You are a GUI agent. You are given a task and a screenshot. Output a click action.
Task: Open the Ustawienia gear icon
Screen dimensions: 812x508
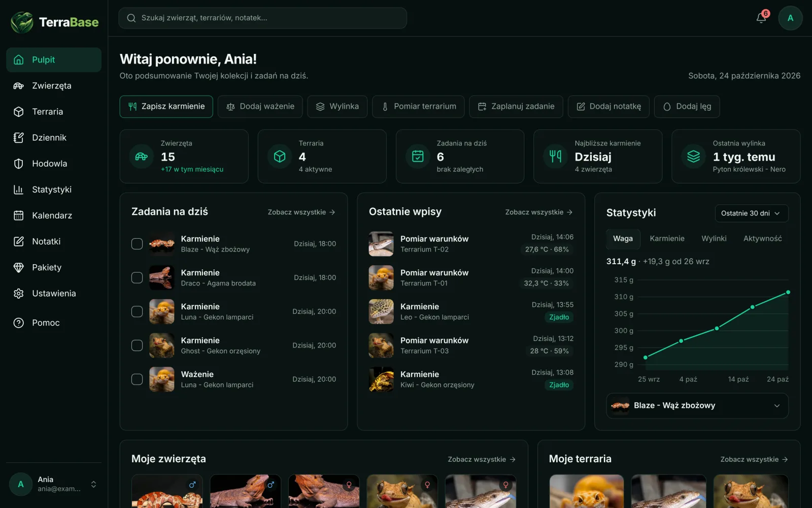click(x=19, y=294)
